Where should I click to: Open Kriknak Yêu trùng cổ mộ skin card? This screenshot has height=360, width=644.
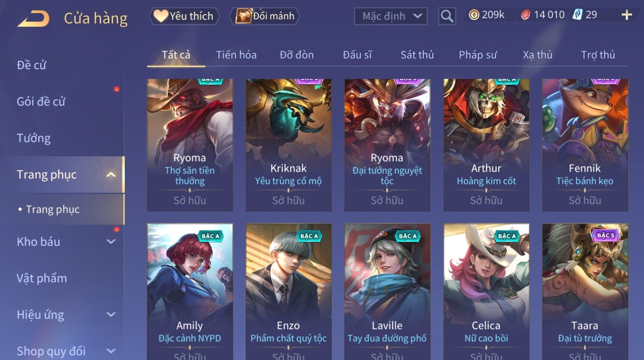tap(288, 145)
